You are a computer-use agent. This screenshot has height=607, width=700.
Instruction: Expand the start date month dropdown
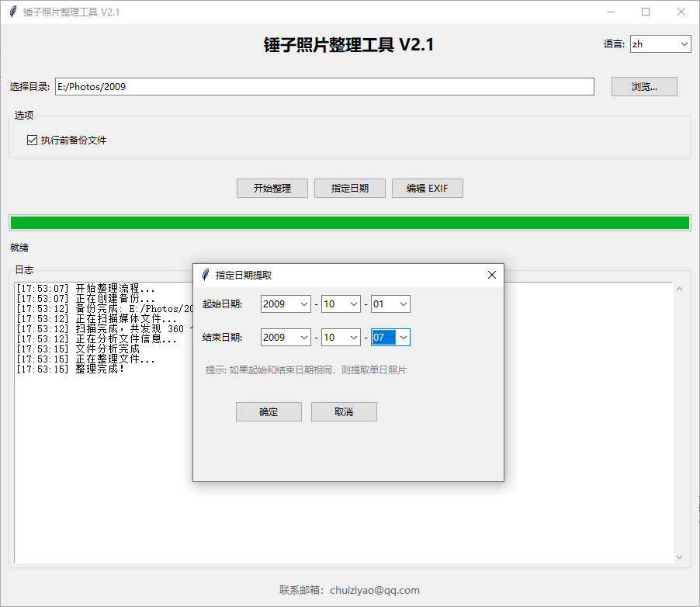[x=353, y=304]
